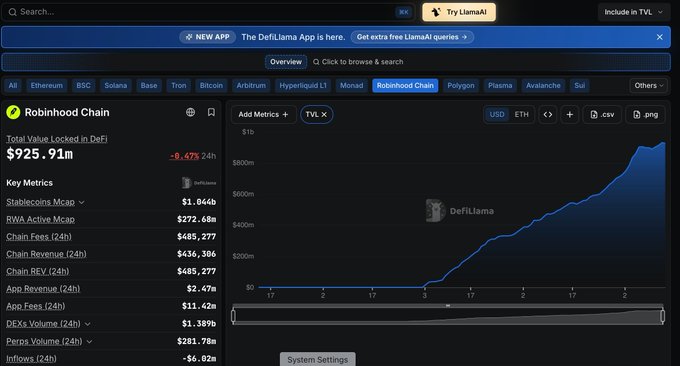Click right handle of chart range slider

[x=663, y=316]
